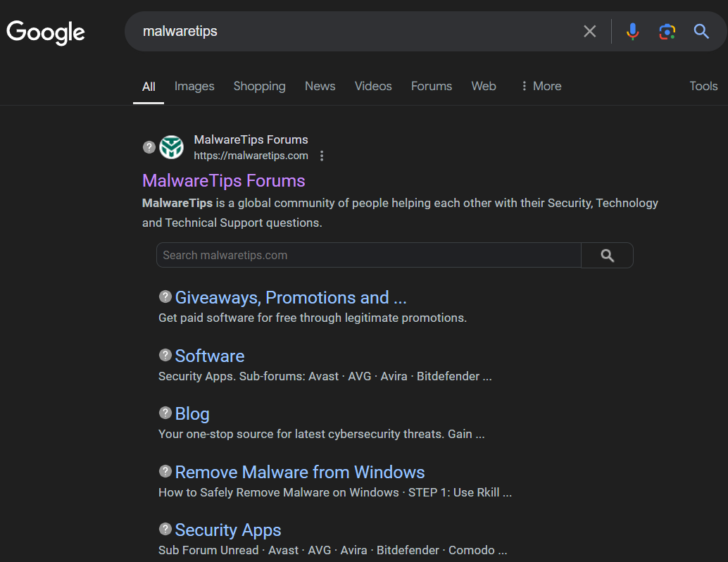Click question mark icon next to Blog
Screen dimensions: 728x562
[x=165, y=413]
